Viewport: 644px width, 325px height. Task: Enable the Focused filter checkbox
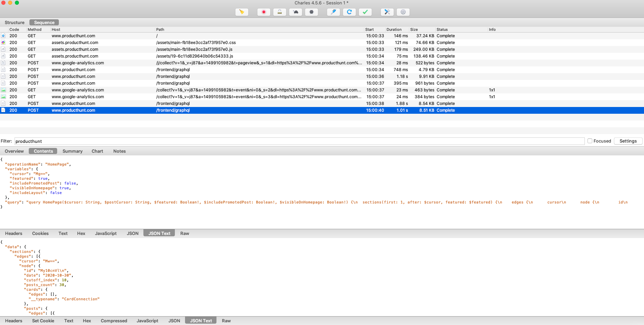click(590, 141)
